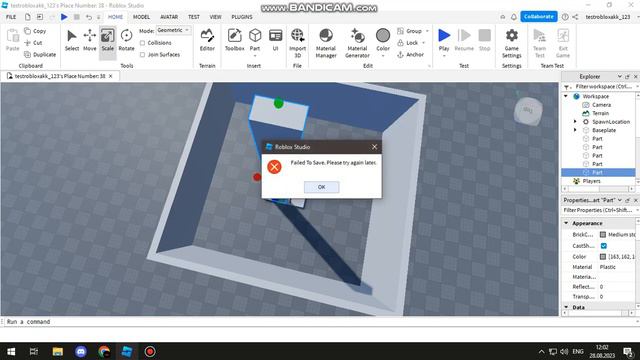Click the Color property swatch

(x=603, y=257)
